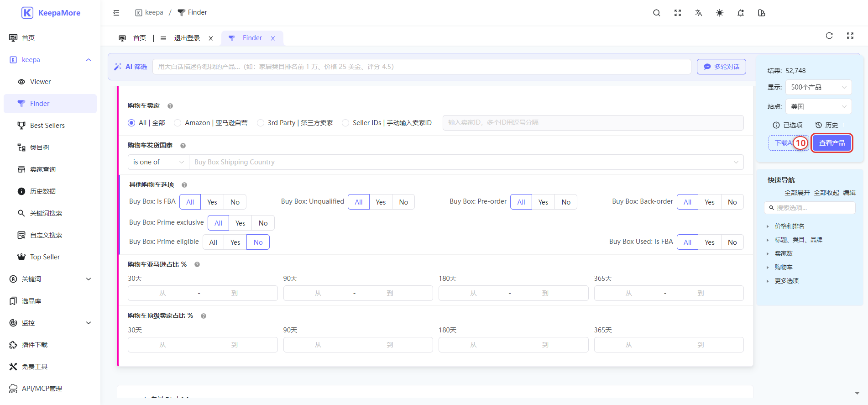Open 历史 in the results panel
Screen dimensions: 868x405
tap(827, 125)
